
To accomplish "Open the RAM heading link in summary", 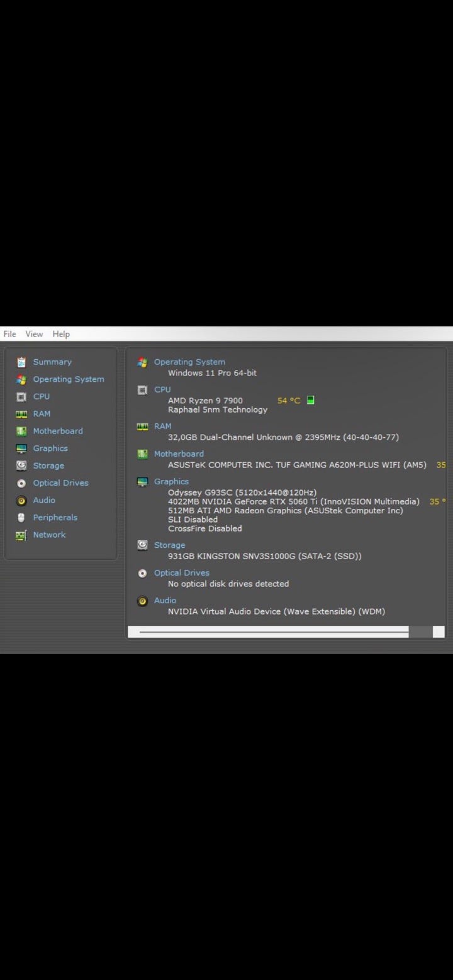I will click(163, 426).
